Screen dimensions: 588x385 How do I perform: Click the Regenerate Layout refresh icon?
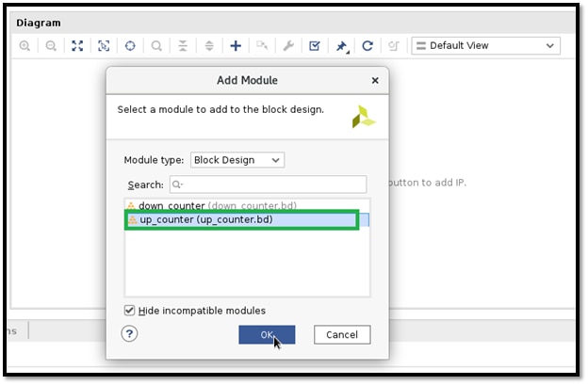(367, 46)
